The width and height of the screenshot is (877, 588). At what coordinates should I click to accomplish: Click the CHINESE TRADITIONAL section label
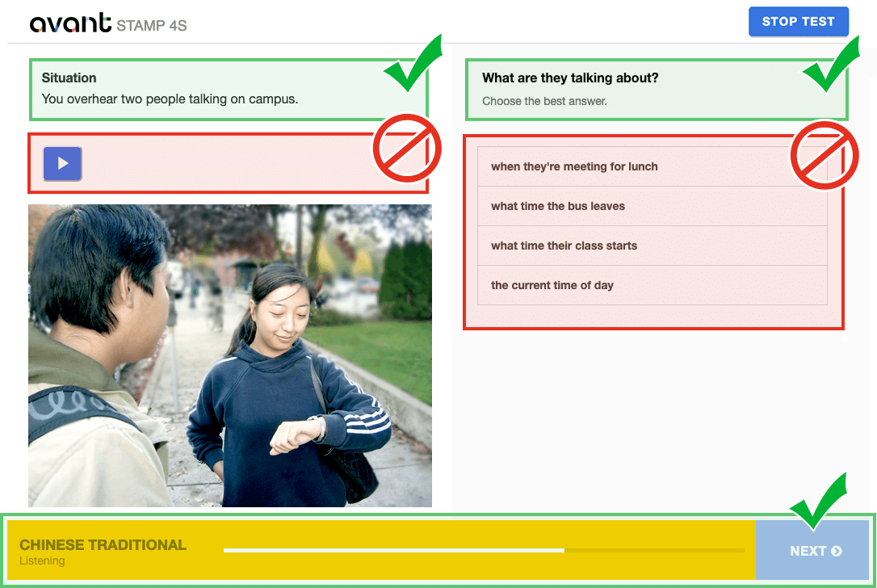(x=103, y=545)
